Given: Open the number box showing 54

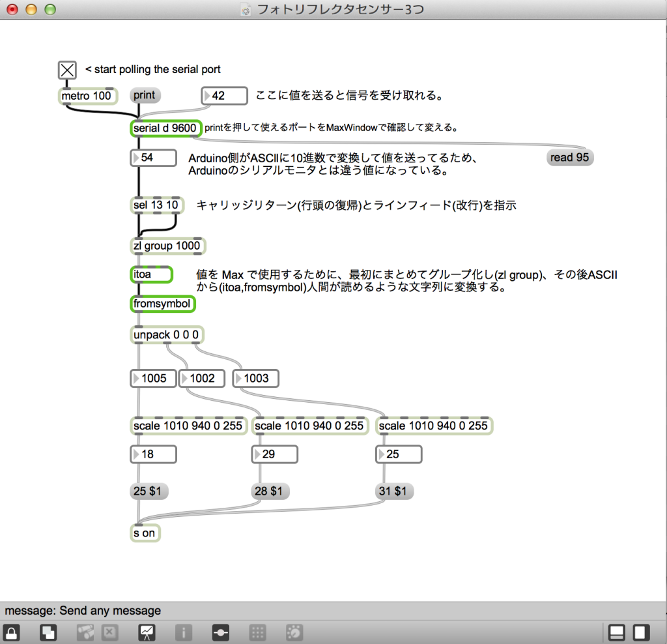Looking at the screenshot, I should 153,158.
